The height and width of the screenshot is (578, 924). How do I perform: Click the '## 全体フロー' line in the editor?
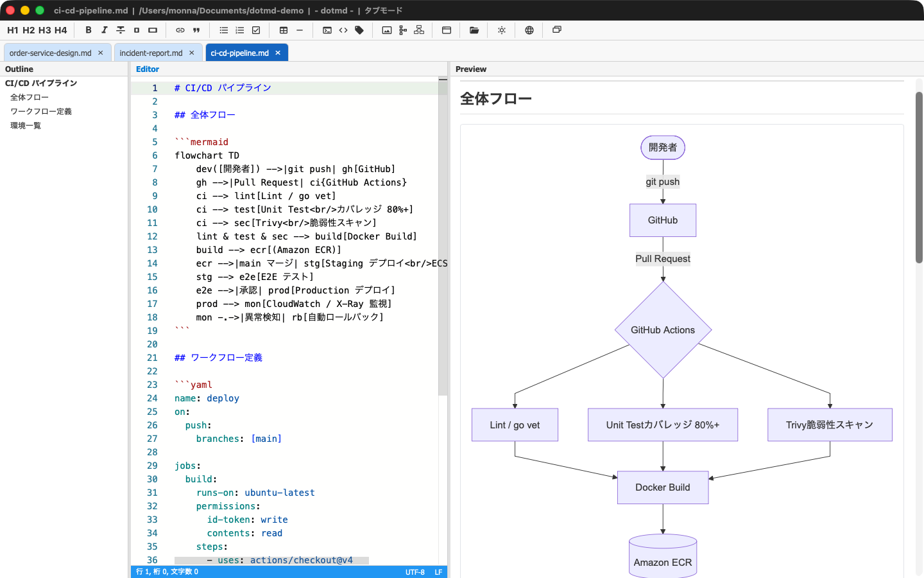point(205,115)
